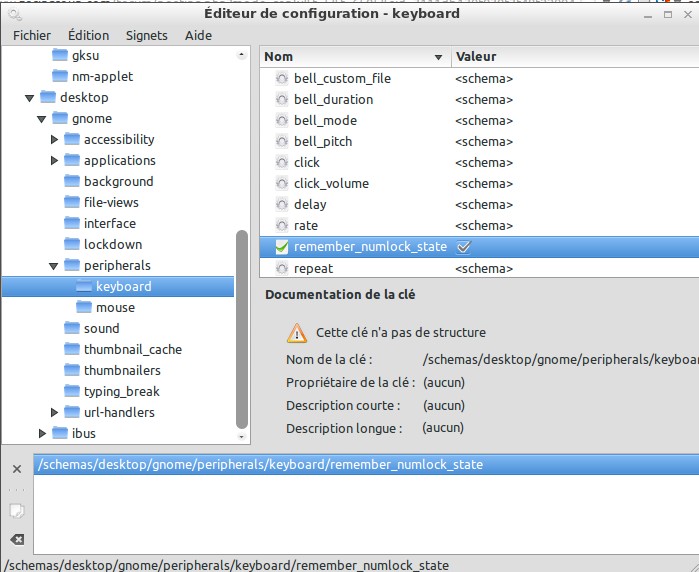
Task: Click the clear backspace icon in bottom pane
Action: 16,540
